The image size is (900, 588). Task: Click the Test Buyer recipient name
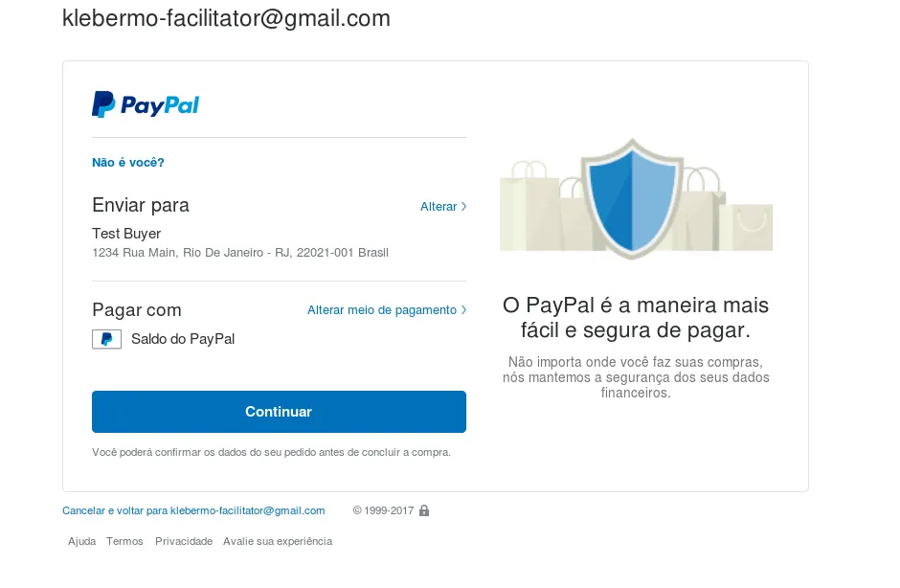pos(126,234)
